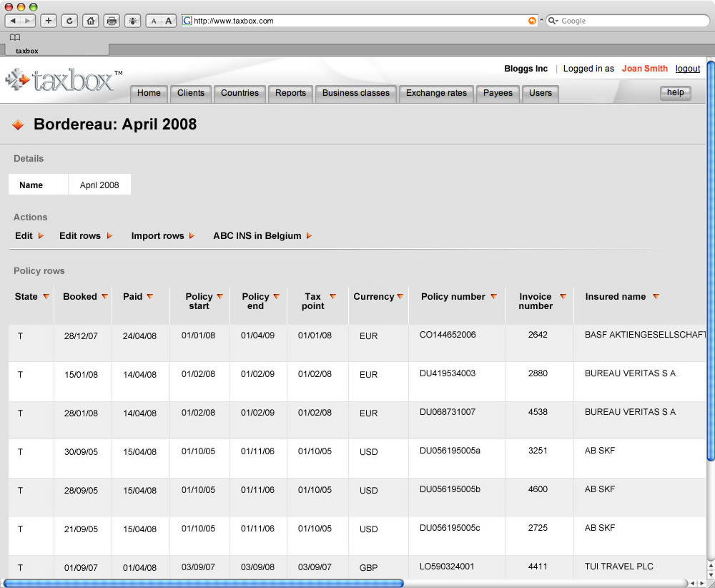
Task: Click the browser back arrow
Action: (13, 21)
